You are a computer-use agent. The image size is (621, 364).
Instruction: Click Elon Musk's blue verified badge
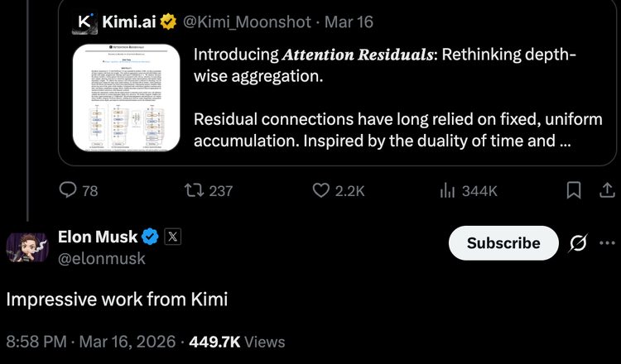point(151,237)
